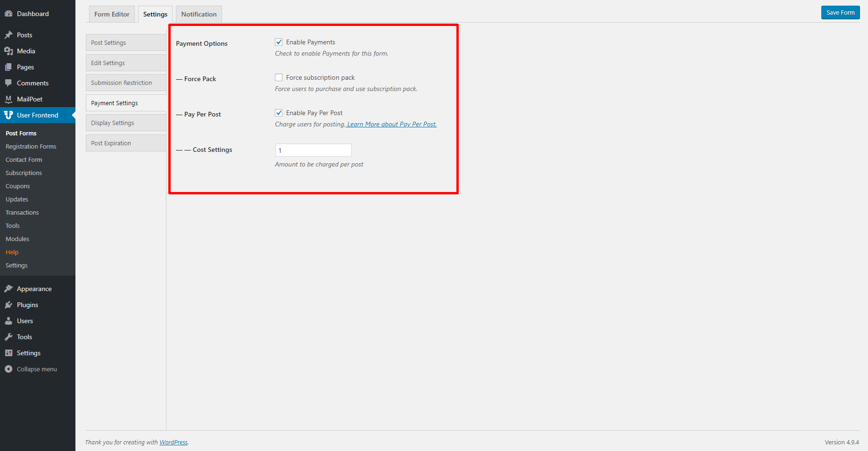Open Post Expiration section

coord(126,143)
